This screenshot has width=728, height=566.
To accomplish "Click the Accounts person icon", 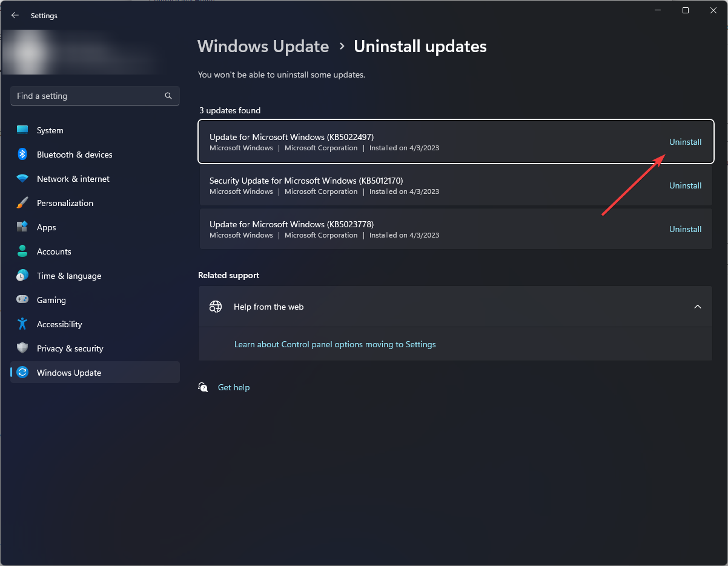I will (22, 251).
